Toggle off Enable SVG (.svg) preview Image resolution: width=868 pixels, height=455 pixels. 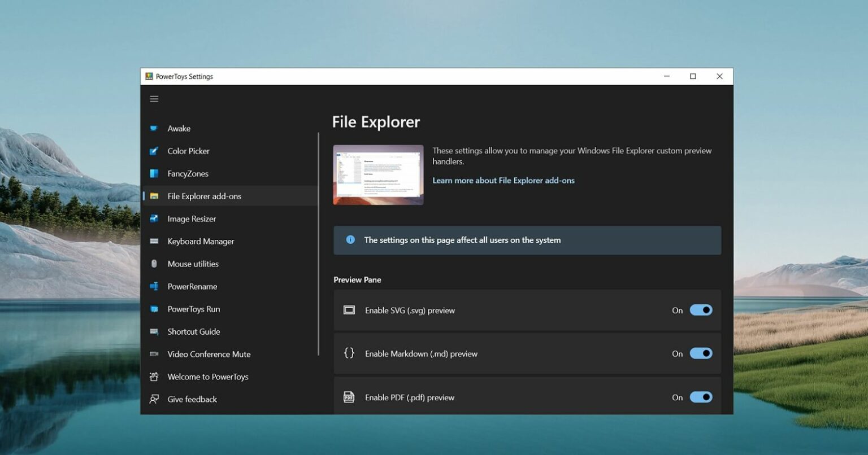[x=701, y=310]
